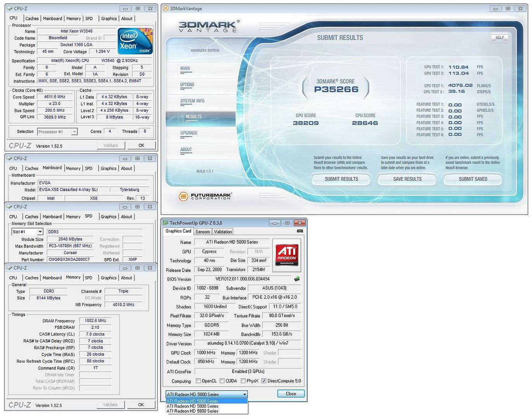The height and width of the screenshot is (419, 532).
Task: Click the 3DMarkVantage title bar icon
Action: 166,9
